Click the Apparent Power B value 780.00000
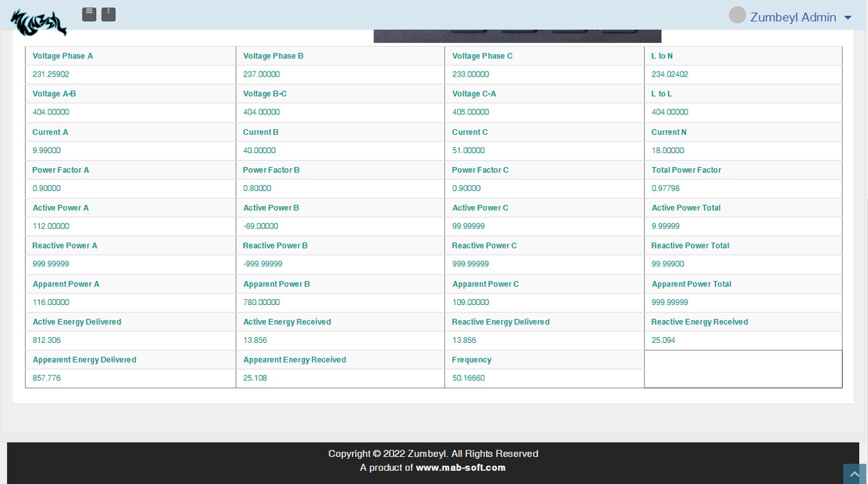 [x=261, y=302]
